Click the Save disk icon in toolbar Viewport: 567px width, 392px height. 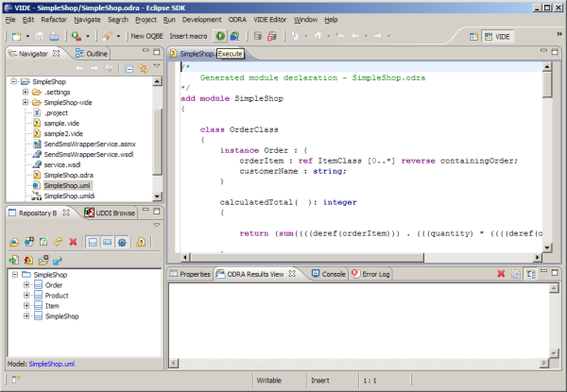(x=40, y=36)
